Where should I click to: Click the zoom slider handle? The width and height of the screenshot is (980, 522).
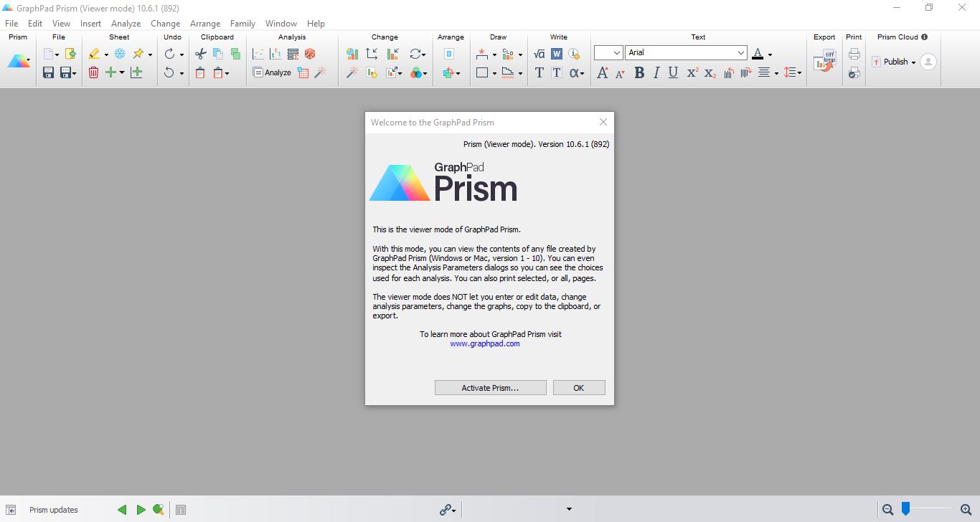[905, 509]
